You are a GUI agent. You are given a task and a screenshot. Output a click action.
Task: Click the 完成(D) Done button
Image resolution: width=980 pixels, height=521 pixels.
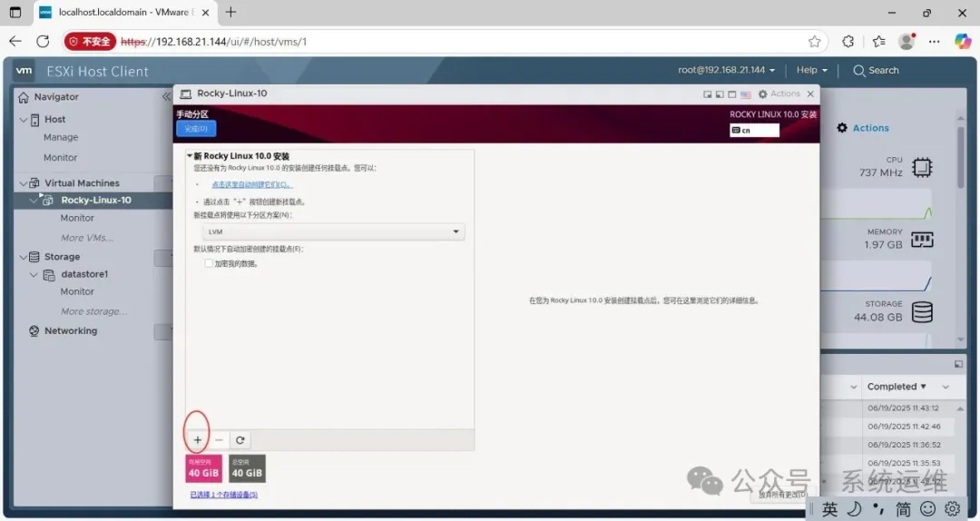pyautogui.click(x=196, y=129)
